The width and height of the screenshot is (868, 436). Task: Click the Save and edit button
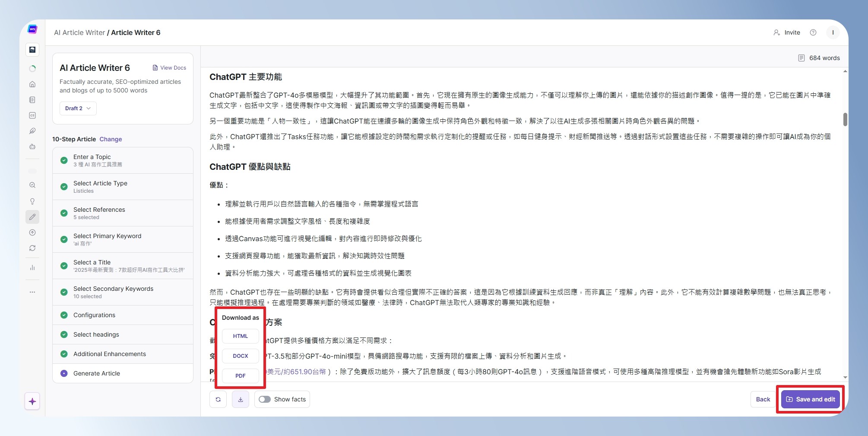pyautogui.click(x=811, y=399)
